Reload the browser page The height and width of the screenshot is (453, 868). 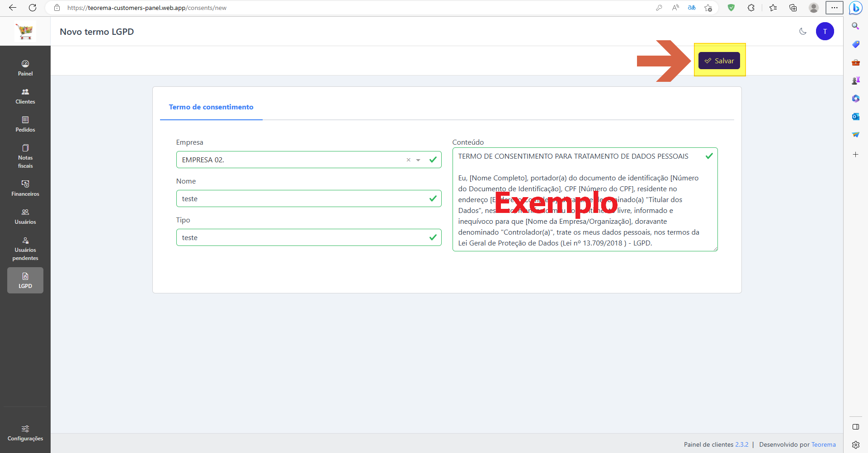tap(33, 8)
